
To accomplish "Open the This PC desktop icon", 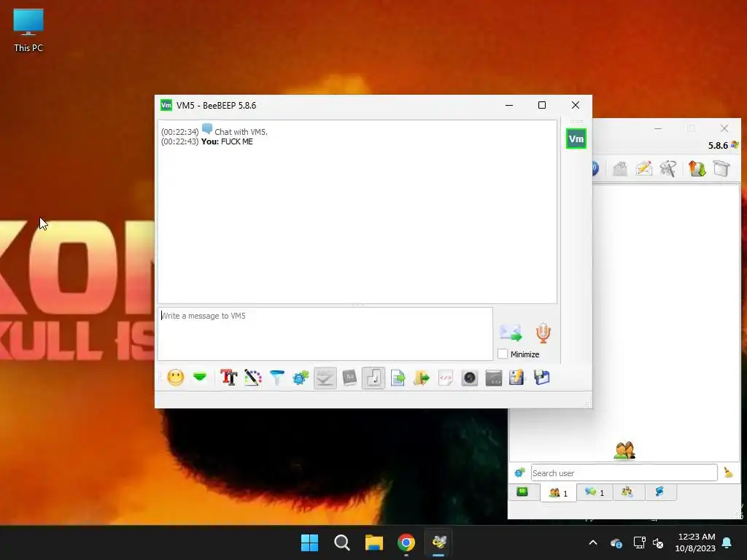I will coord(28,31).
